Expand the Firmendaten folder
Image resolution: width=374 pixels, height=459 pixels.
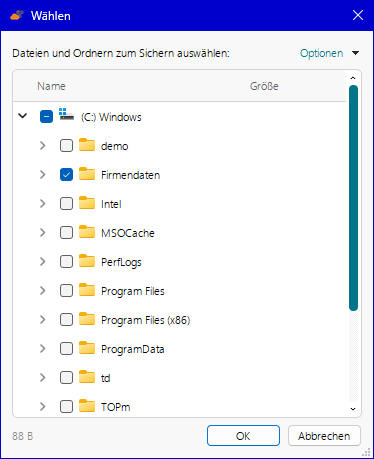tap(42, 175)
